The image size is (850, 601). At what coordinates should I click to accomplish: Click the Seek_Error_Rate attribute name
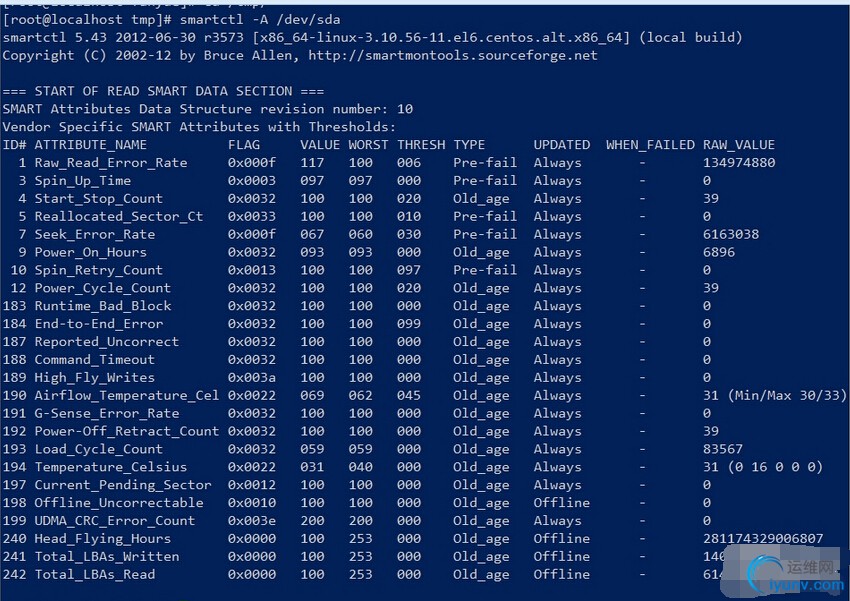(94, 234)
